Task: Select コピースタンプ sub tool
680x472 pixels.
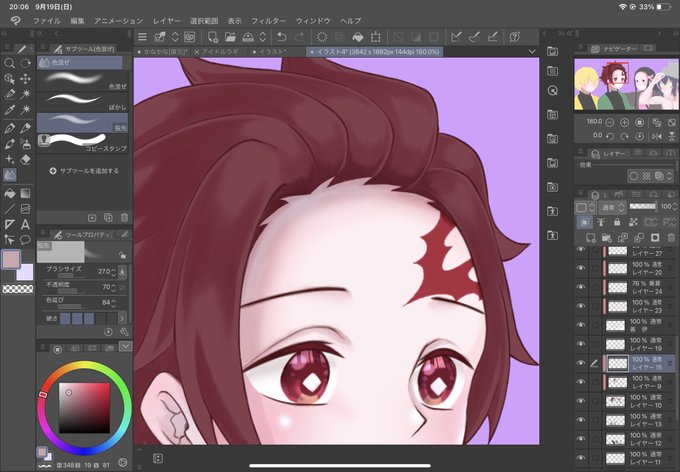Action: (83, 143)
